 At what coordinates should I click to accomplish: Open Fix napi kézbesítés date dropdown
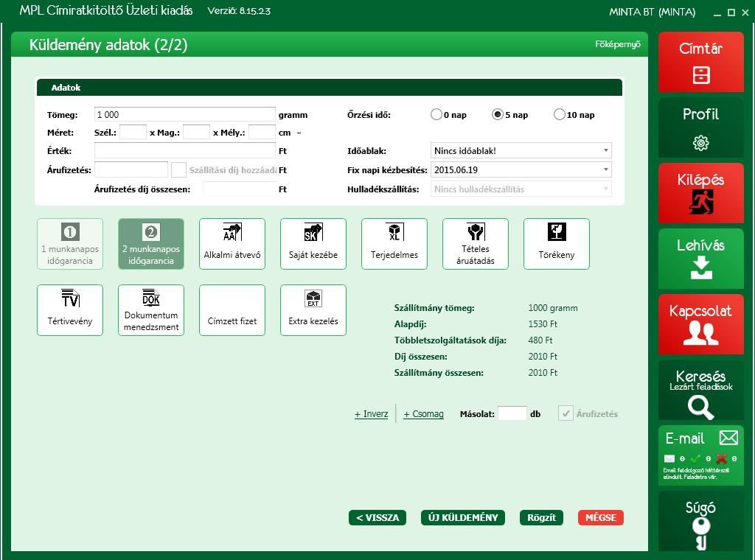tap(521, 169)
